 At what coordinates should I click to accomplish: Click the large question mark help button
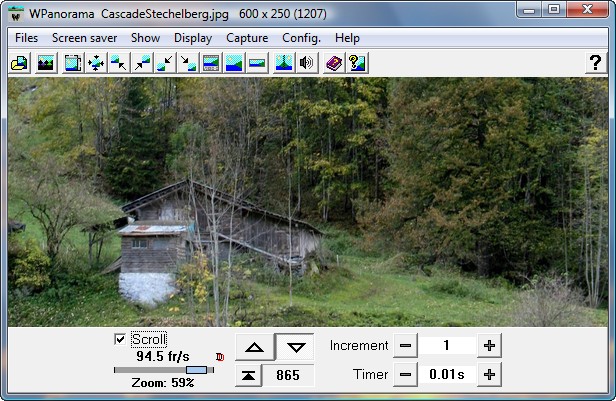tap(596, 63)
